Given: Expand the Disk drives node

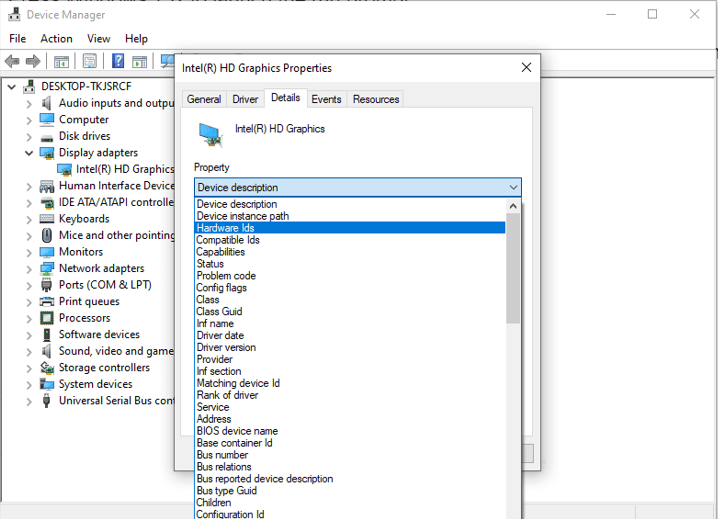Looking at the screenshot, I should [x=29, y=137].
